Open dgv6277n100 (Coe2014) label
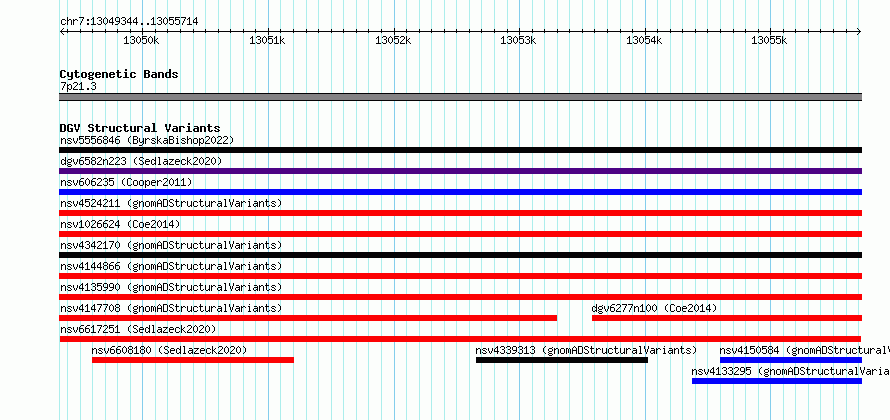This screenshot has height=420, width=890. 654,308
